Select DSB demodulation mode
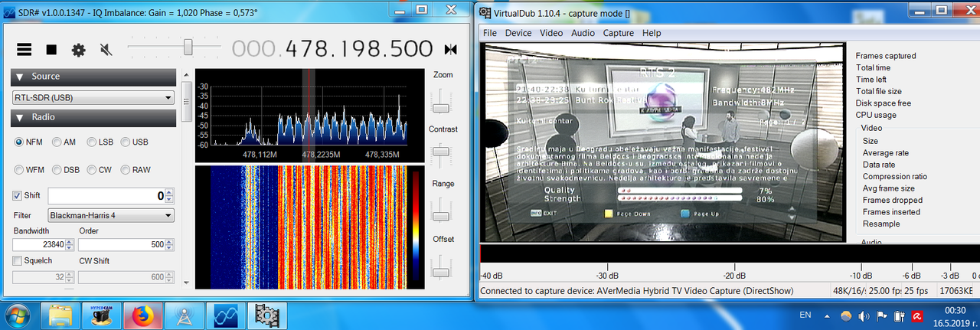 click(x=66, y=169)
